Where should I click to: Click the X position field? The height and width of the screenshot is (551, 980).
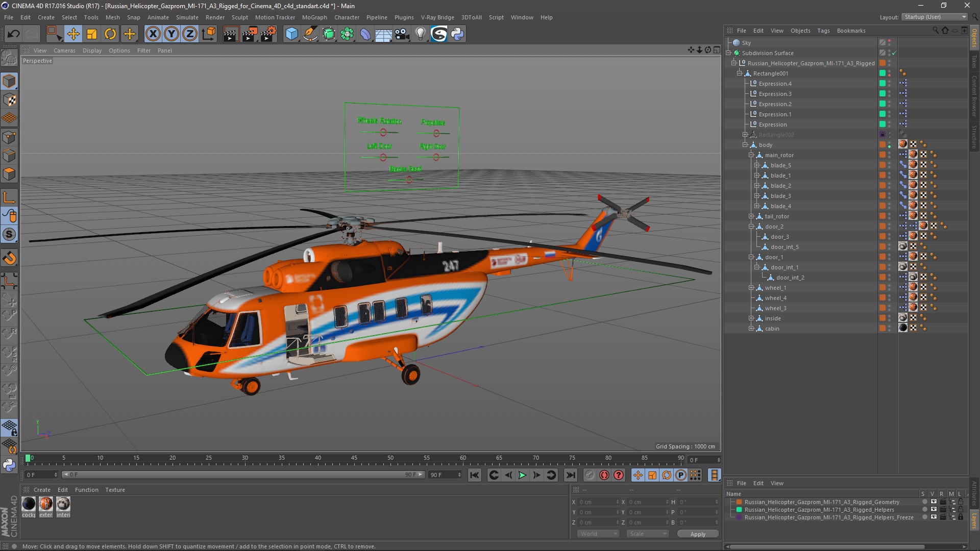pos(598,502)
